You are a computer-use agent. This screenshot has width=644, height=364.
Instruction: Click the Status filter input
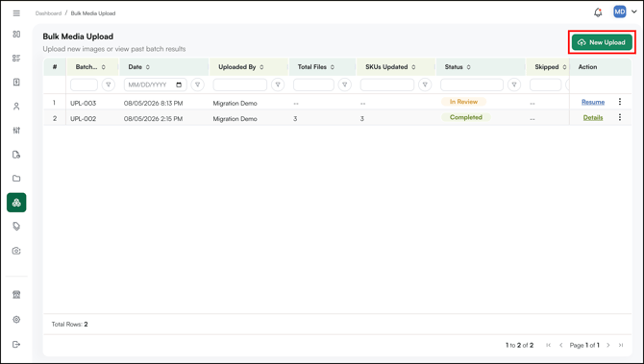click(472, 85)
